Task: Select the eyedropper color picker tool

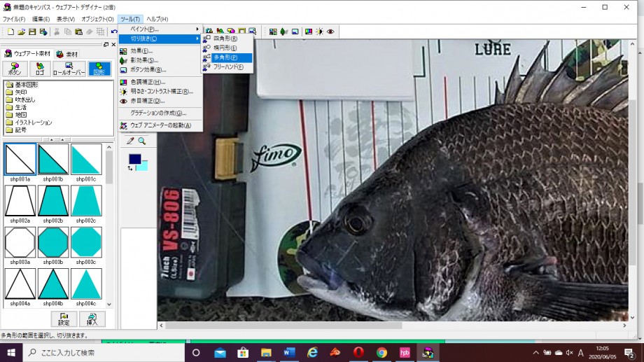Action: coord(130,141)
